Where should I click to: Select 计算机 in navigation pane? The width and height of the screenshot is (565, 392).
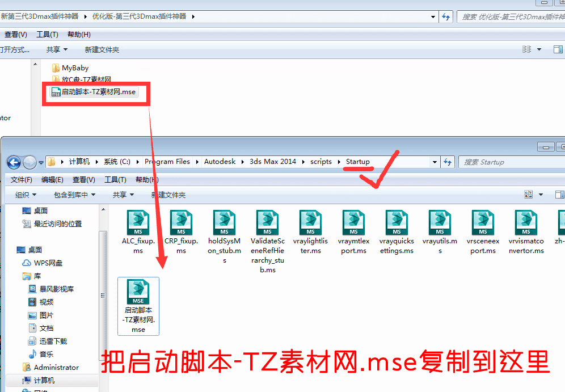click(x=39, y=381)
